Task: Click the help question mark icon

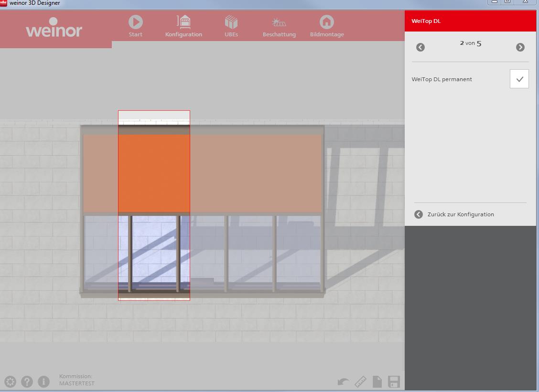Action: click(27, 381)
